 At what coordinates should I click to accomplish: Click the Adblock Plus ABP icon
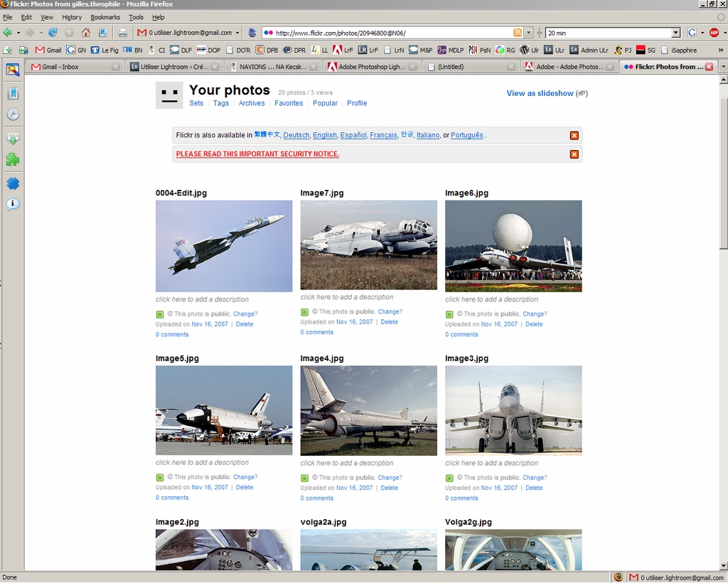[714, 33]
